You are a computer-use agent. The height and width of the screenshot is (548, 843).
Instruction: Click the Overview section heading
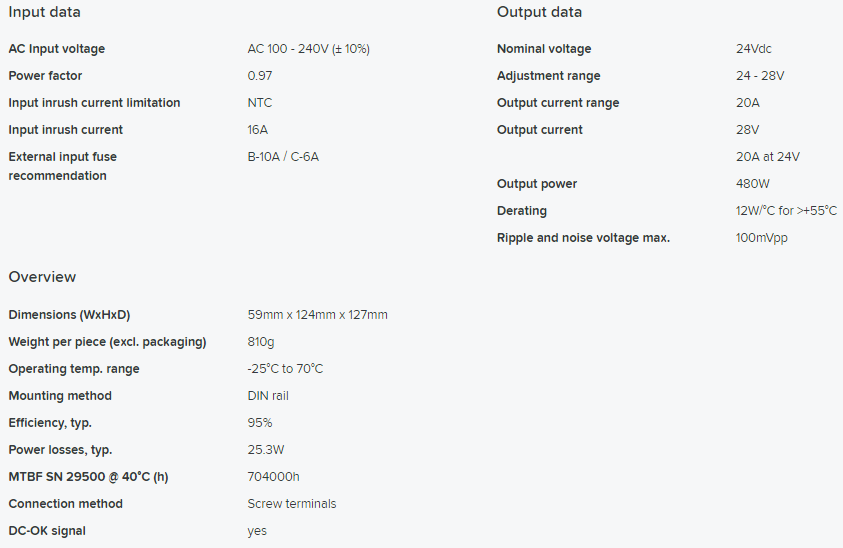click(x=42, y=276)
